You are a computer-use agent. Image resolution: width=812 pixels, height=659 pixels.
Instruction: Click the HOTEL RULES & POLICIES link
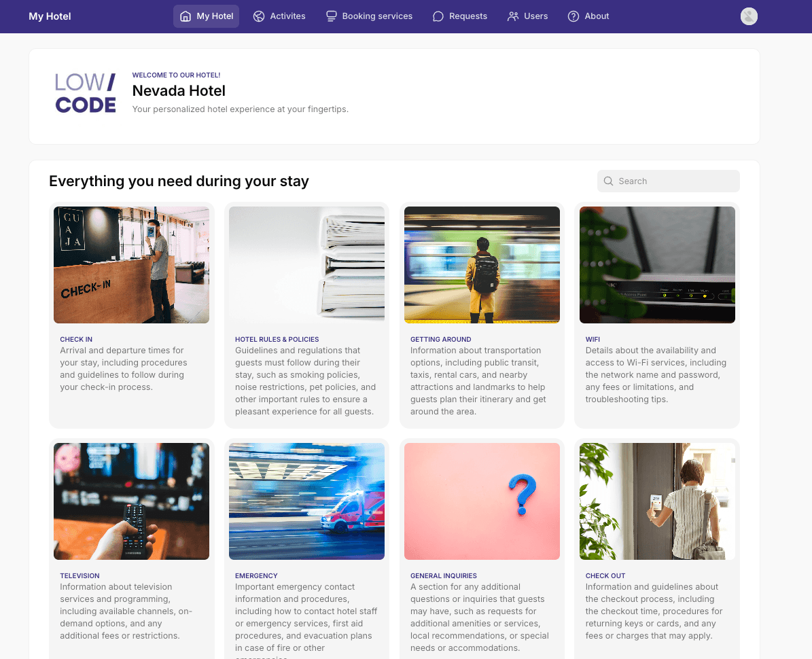(277, 339)
